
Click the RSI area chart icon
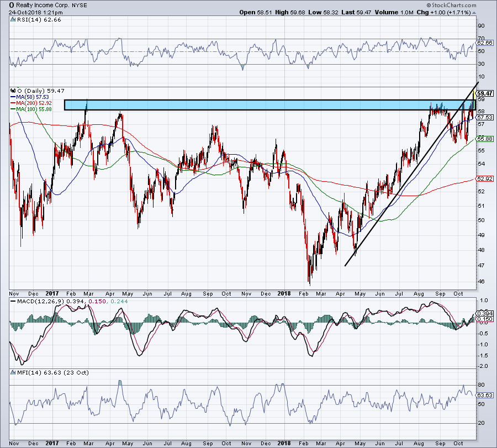point(13,20)
